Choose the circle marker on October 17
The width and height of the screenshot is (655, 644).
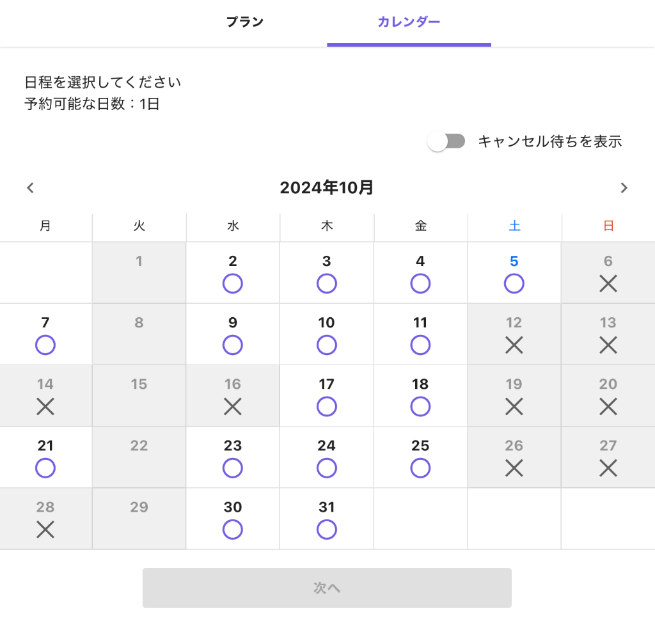pyautogui.click(x=326, y=407)
